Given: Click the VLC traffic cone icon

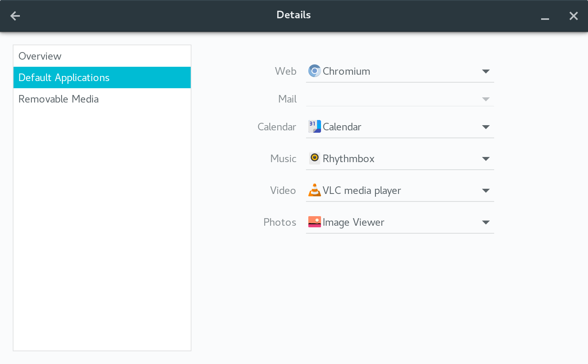Looking at the screenshot, I should (314, 190).
